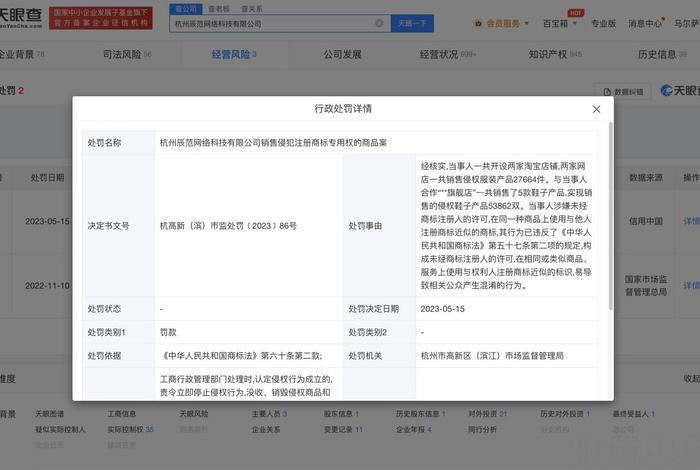Image resolution: width=700 pixels, height=470 pixels.
Task: Select decision number 杭高新（滨）市监处罚〔2023〕86号
Action: 228,226
